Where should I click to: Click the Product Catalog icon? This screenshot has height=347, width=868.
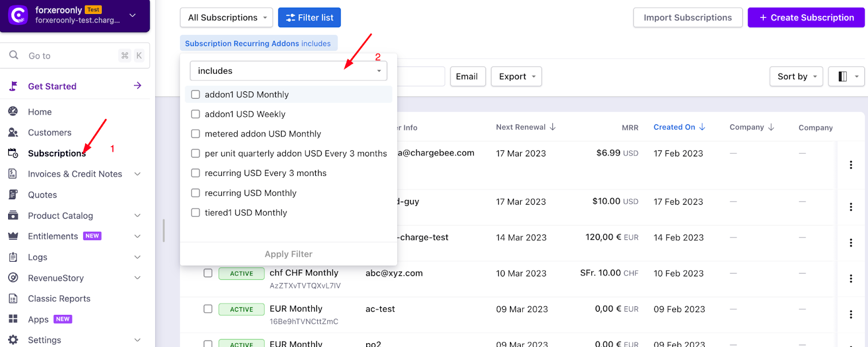[x=13, y=216]
